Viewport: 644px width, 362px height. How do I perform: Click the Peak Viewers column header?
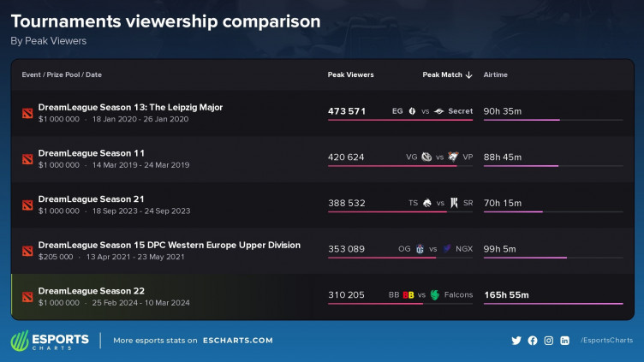point(350,75)
